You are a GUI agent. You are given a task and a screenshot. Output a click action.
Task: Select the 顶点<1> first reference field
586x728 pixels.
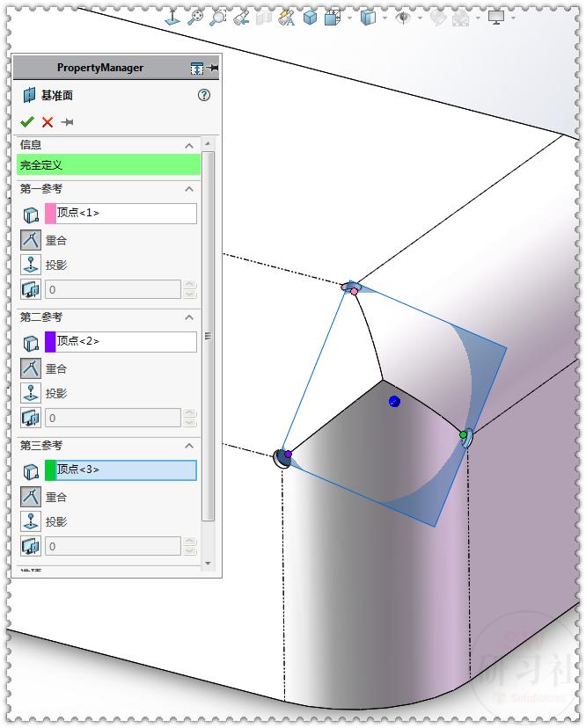point(121,214)
